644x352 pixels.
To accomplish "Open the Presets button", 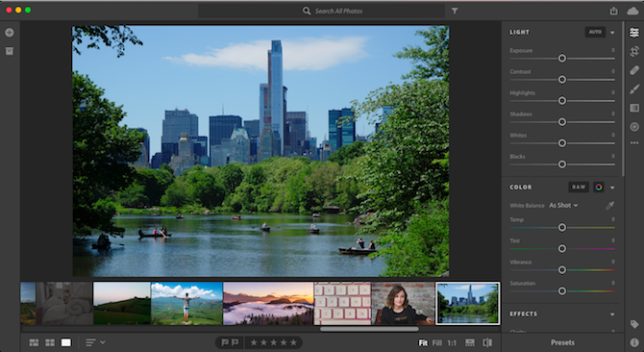I will point(562,342).
